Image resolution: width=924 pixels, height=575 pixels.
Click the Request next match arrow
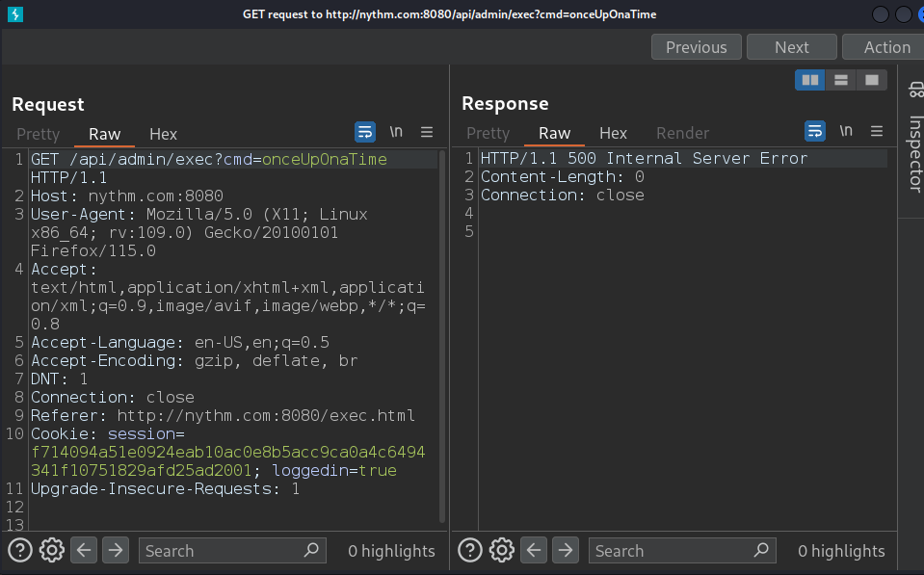click(116, 550)
